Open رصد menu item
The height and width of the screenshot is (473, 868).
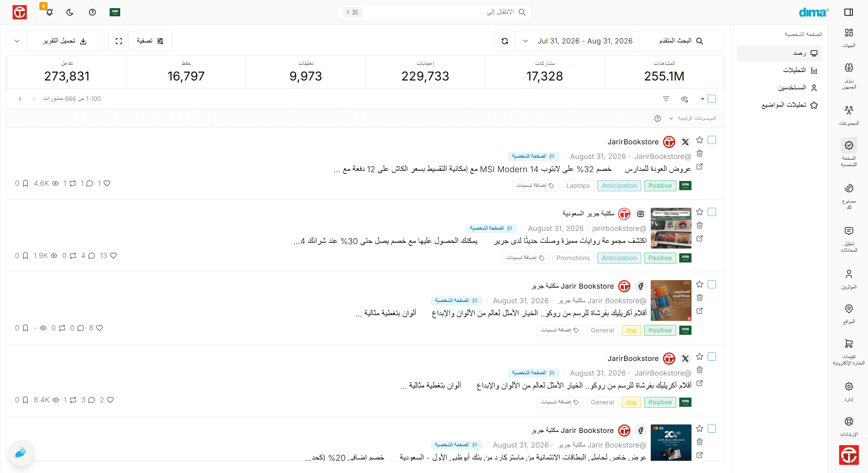pos(779,53)
